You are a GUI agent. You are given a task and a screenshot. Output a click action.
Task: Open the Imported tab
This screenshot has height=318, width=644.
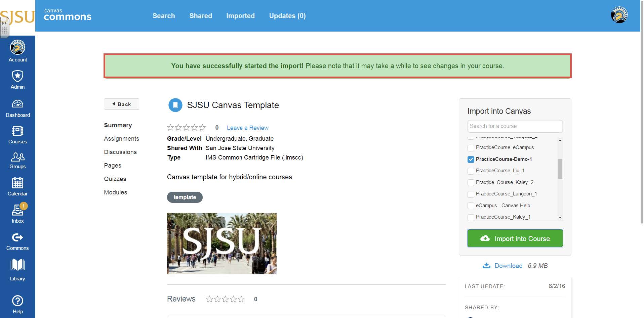click(x=241, y=16)
